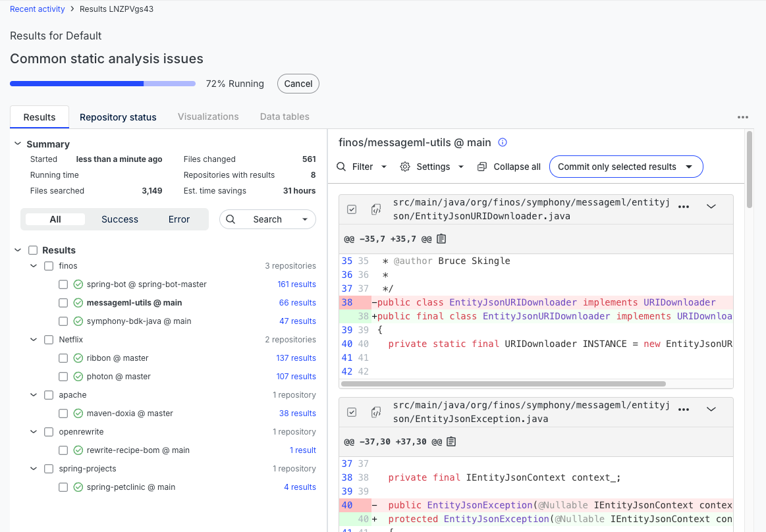Collapse the EntityJsonException.java diff
766x532 pixels.
tap(711, 410)
